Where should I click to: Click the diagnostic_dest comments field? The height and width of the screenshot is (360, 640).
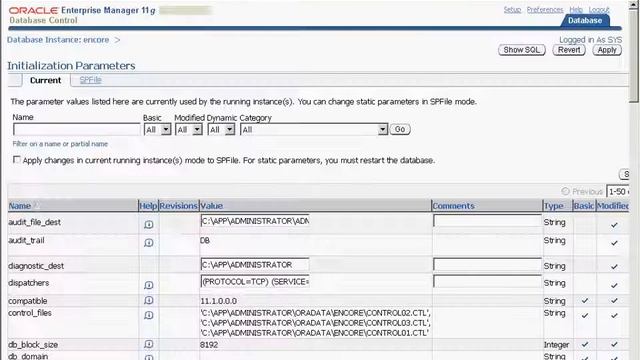click(487, 264)
